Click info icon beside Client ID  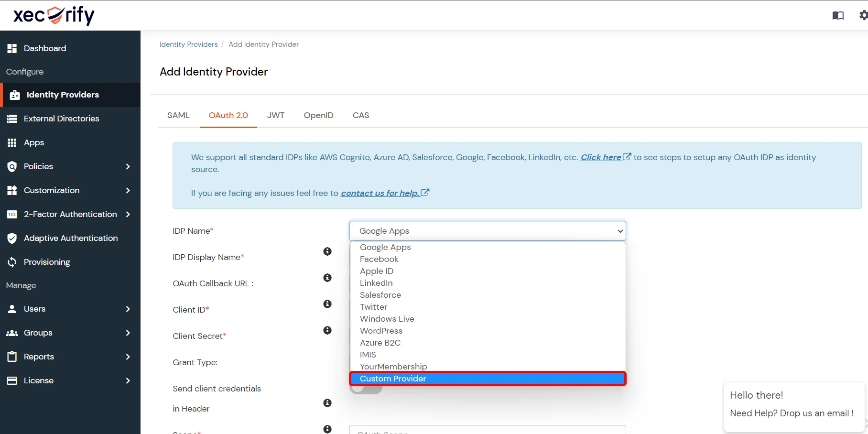[327, 304]
